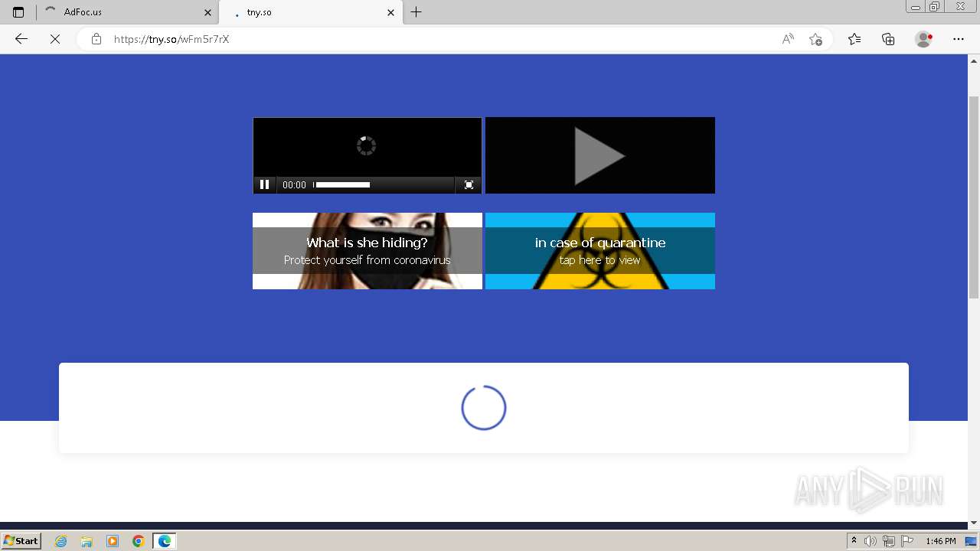Open the Windows Start menu
The height and width of the screenshot is (551, 980).
click(x=21, y=541)
